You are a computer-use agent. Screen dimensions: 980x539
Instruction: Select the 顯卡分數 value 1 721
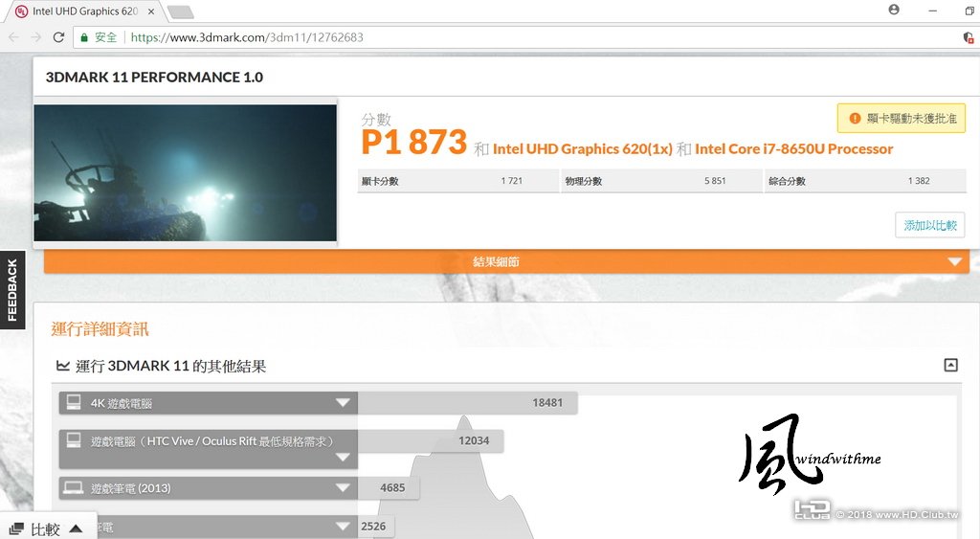(x=511, y=181)
